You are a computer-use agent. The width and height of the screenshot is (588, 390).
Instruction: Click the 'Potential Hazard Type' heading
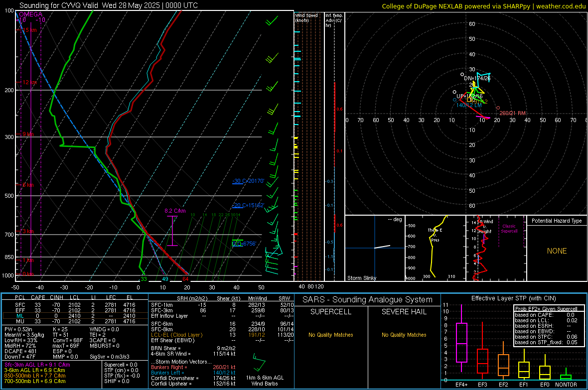(x=557, y=221)
